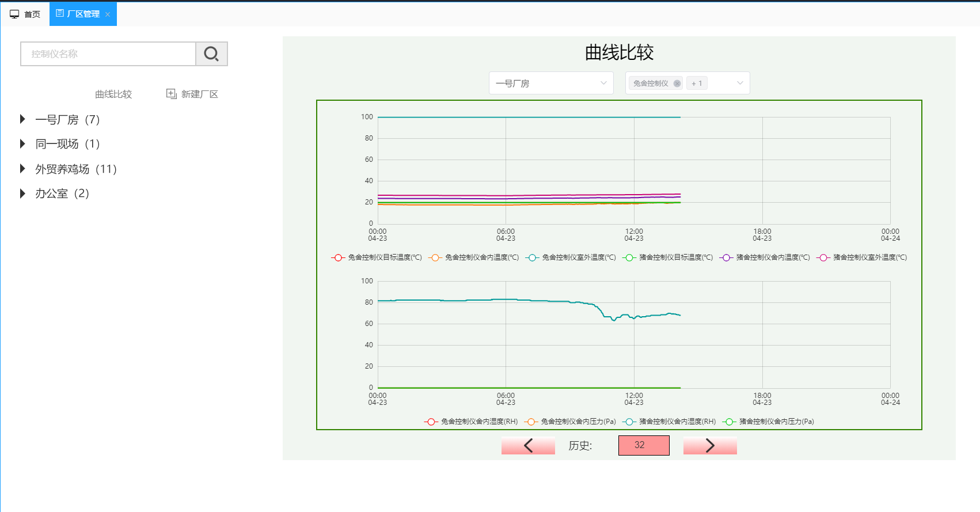Click the 新建厂区 button
This screenshot has width=980, height=512.
pos(199,94)
